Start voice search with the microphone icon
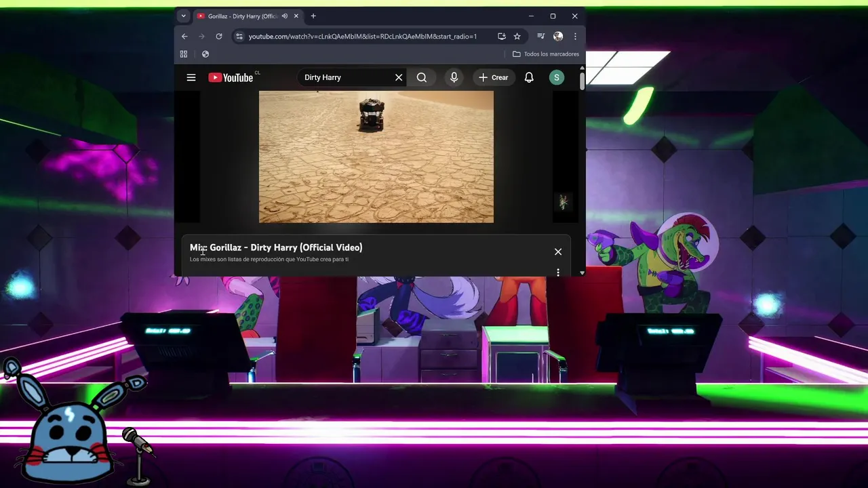Viewport: 868px width, 488px height. (454, 77)
